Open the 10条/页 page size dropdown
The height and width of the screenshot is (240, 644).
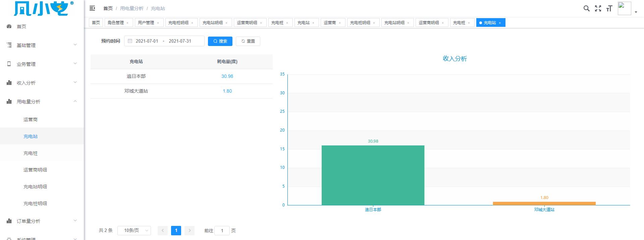(134, 231)
